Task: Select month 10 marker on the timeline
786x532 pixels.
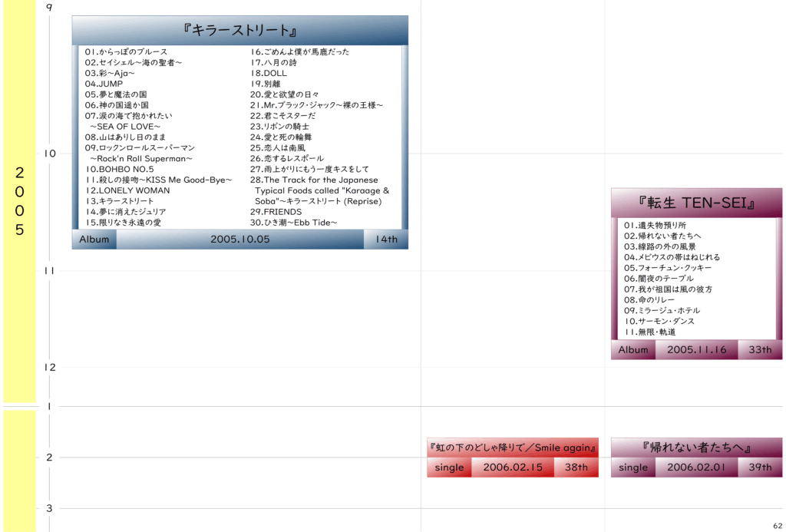Action: pos(50,154)
